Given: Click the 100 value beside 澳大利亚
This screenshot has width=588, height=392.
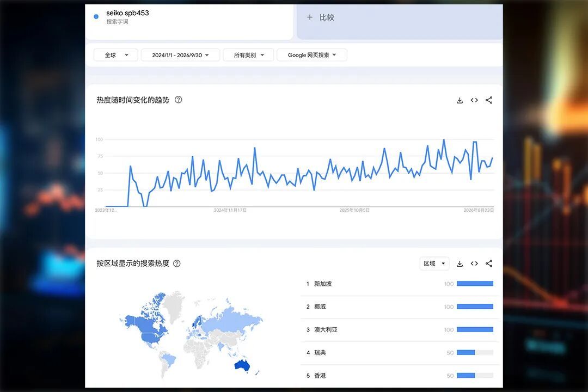Looking at the screenshot, I should click(449, 330).
